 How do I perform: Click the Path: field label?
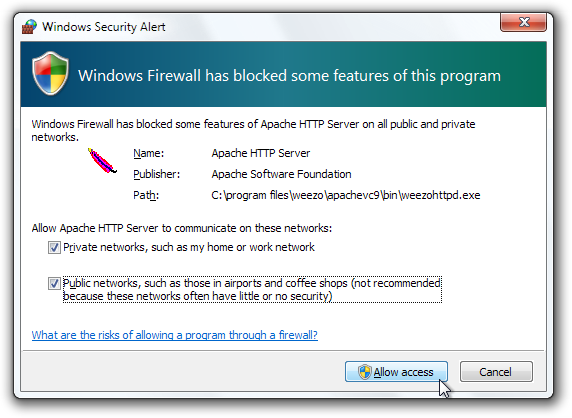point(146,195)
